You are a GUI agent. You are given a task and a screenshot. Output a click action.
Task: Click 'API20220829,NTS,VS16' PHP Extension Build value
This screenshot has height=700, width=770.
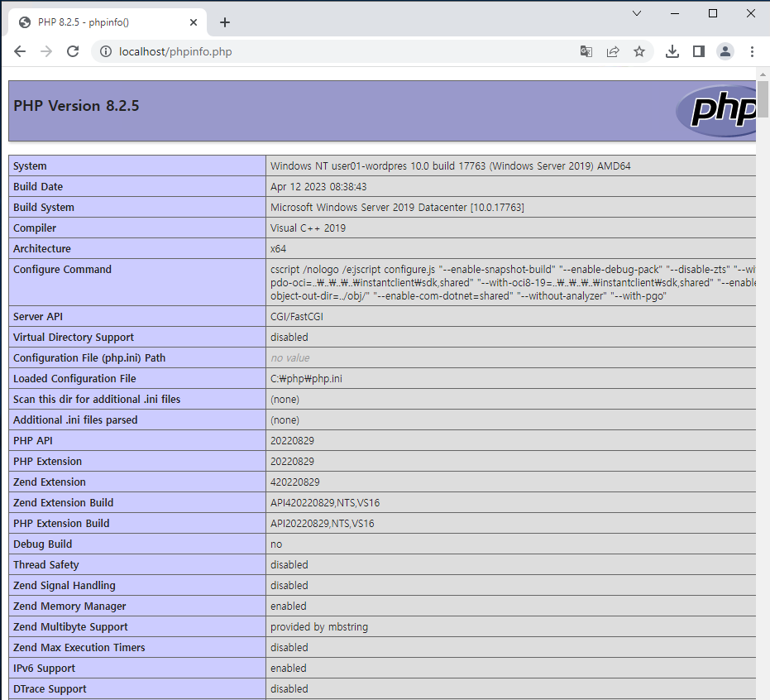tap(323, 524)
